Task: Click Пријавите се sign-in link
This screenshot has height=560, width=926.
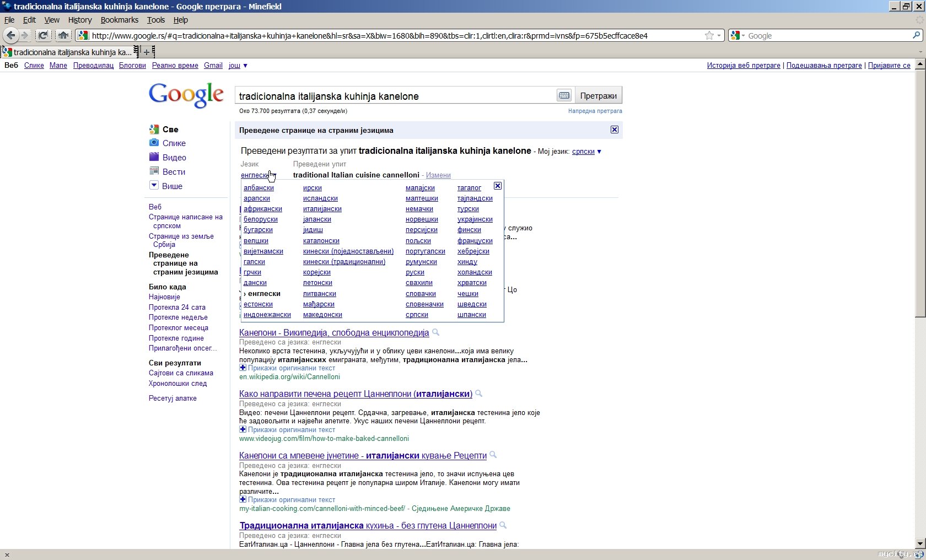Action: click(889, 65)
